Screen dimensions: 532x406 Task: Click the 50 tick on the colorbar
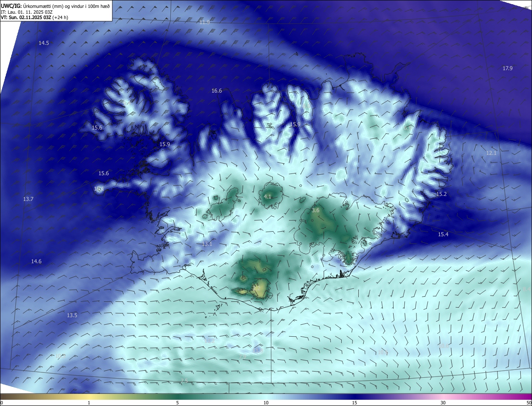pyautogui.click(x=528, y=403)
